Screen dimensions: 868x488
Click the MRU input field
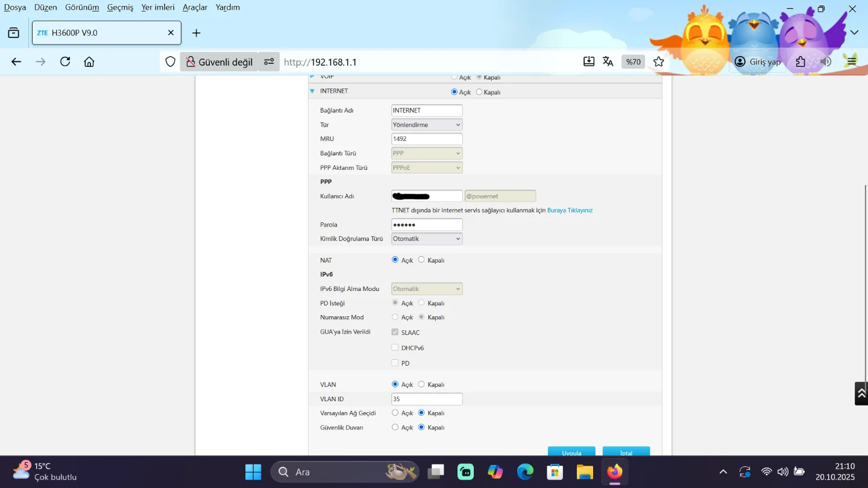pyautogui.click(x=427, y=139)
